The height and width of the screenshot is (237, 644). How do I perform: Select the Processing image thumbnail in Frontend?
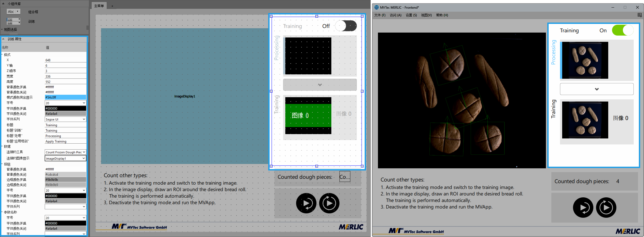[585, 60]
